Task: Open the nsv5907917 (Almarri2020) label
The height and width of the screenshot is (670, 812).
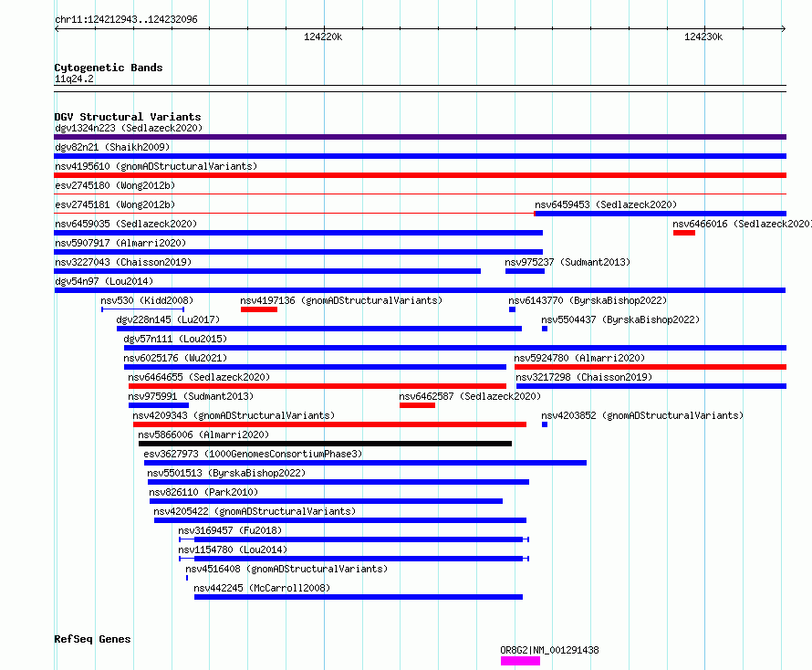Action: click(x=120, y=243)
